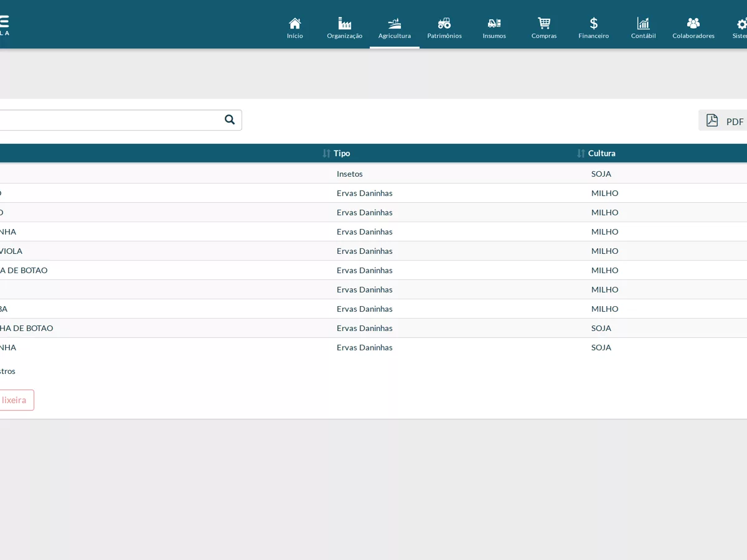Click the magnifying glass search icon
747x560 pixels.
230,119
